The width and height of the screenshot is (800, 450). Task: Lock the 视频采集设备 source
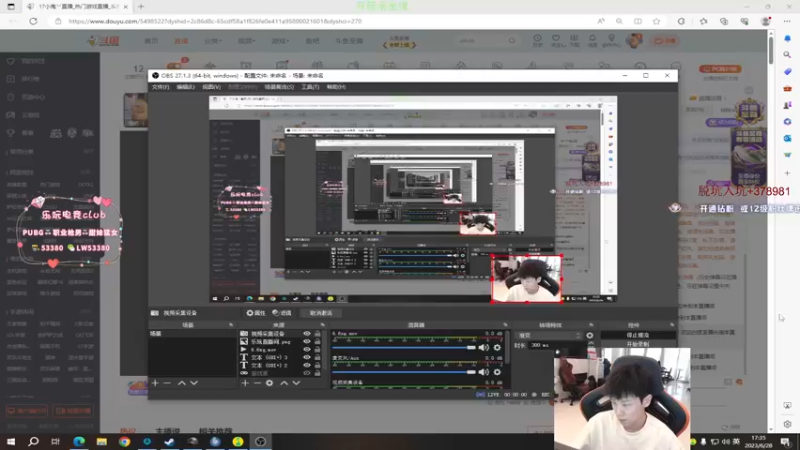click(x=317, y=334)
